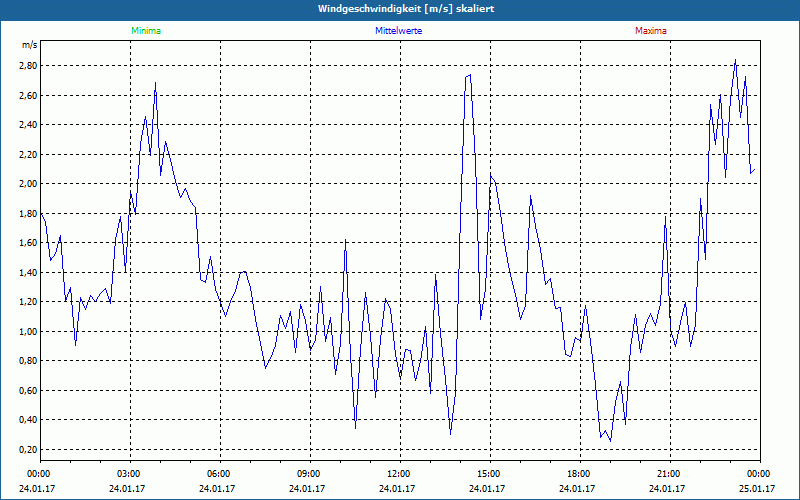Screen dimensions: 800x500
Task: Click the 2,60 y-axis value
Action: [29, 95]
